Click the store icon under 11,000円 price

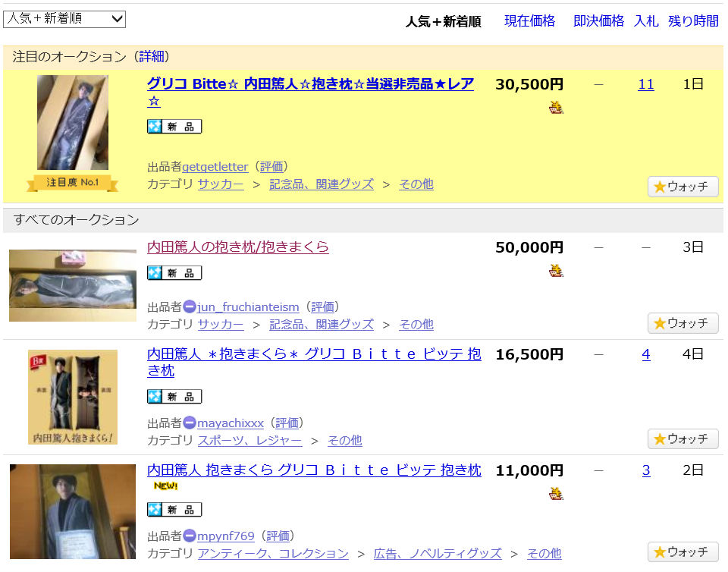pos(556,494)
